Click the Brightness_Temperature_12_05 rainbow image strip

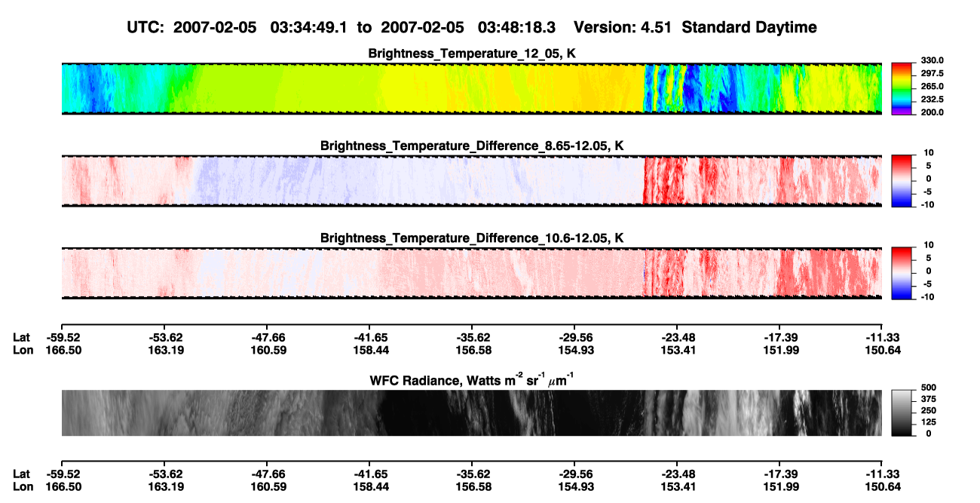point(471,88)
